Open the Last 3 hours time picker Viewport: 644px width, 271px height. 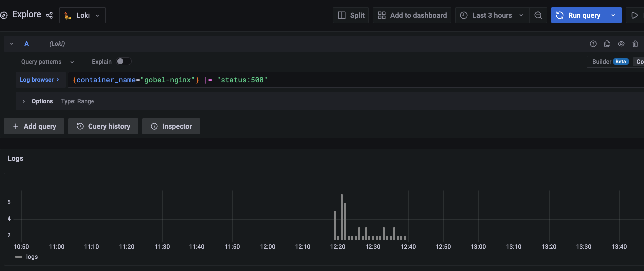(491, 15)
